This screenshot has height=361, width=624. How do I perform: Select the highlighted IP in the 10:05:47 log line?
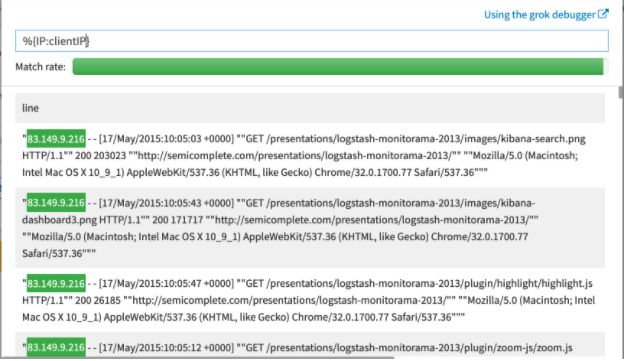56,283
